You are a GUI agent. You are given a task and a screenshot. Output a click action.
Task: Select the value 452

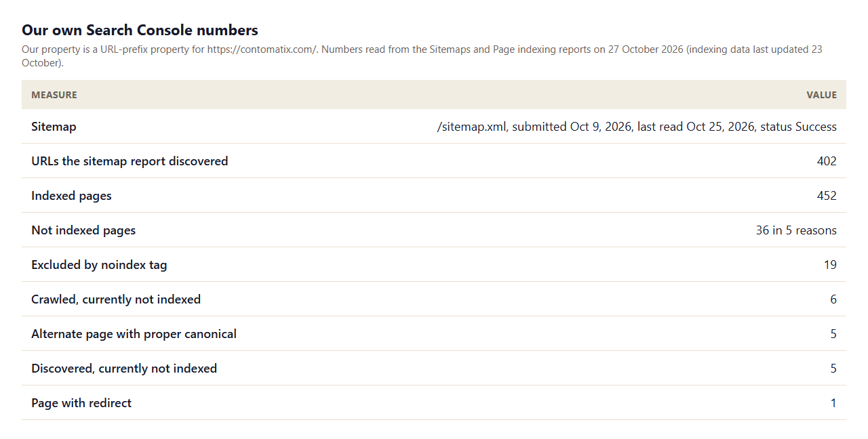(x=827, y=196)
